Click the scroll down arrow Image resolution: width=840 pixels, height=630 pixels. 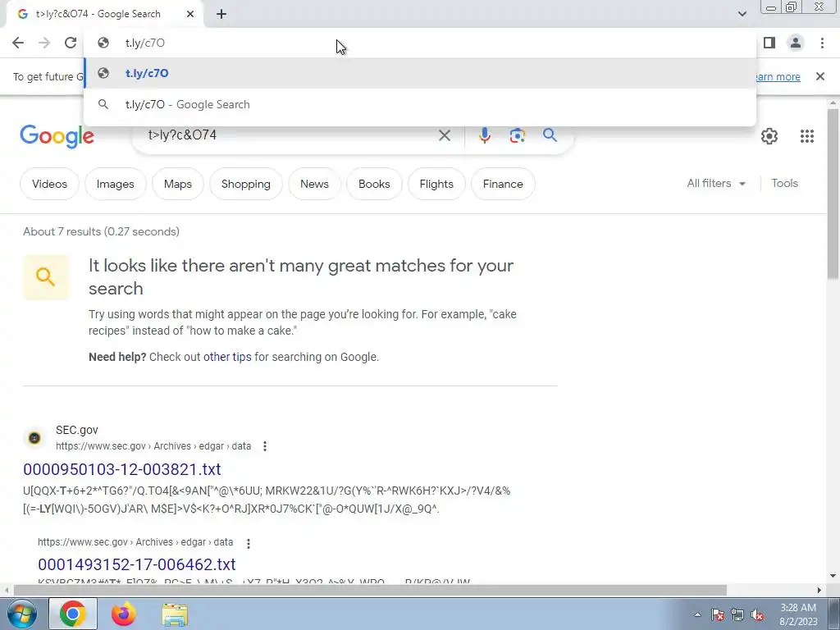[x=833, y=576]
